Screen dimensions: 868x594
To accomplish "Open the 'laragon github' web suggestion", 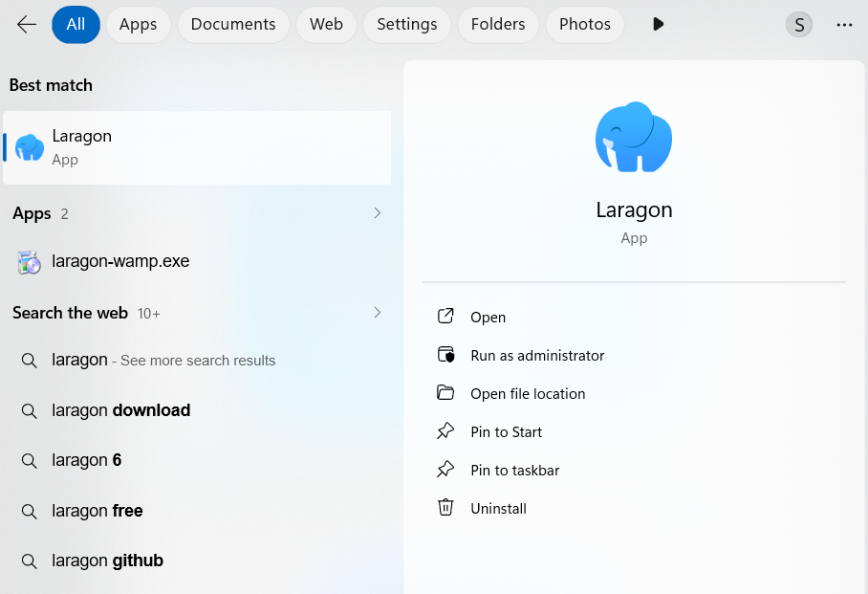I will pos(197,561).
